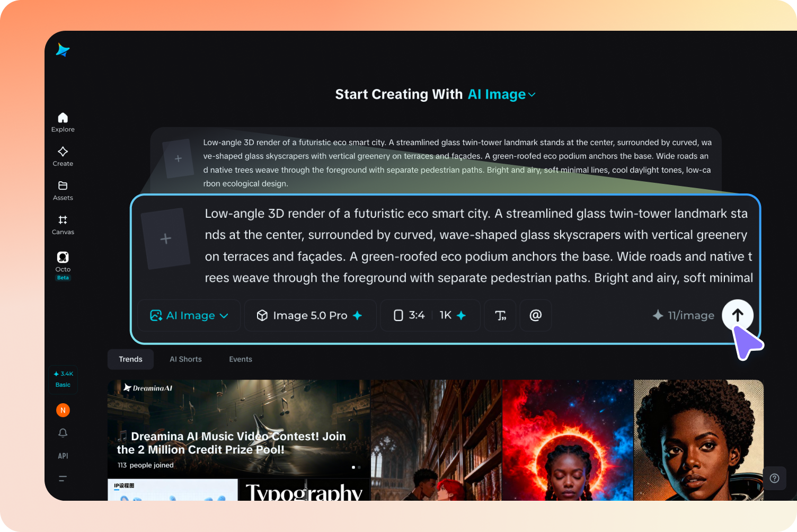The width and height of the screenshot is (797, 532).
Task: Switch to the Events tab
Action: pos(241,359)
